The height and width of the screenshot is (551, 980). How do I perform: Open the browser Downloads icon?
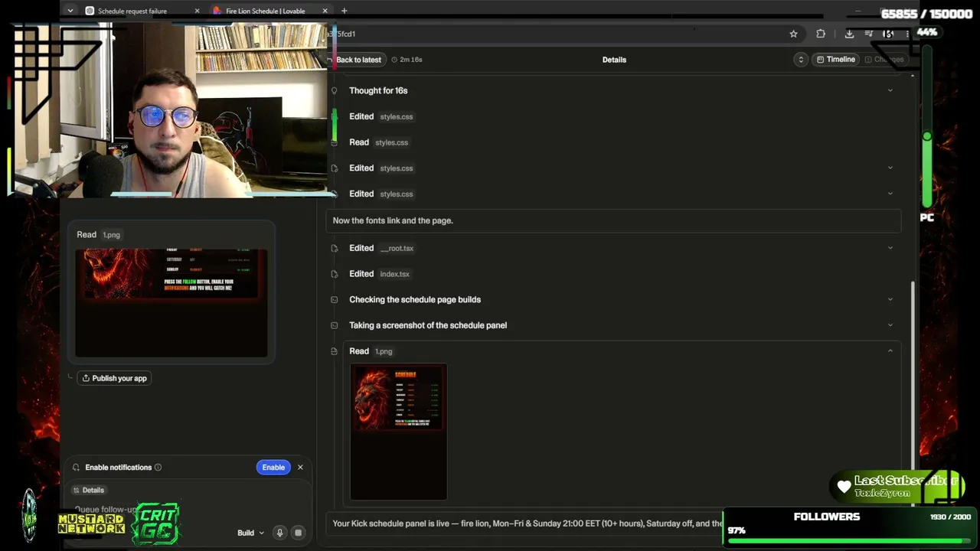point(849,34)
